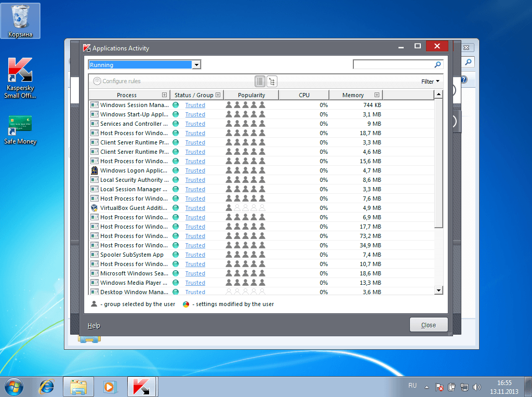Click the 73,2 MB memory value

370,236
